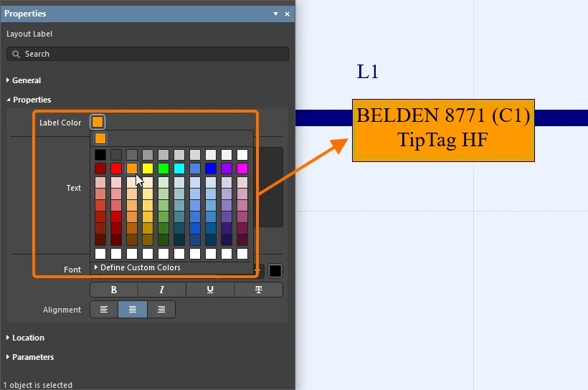Expand the Location section
The width and height of the screenshot is (588, 390).
pos(26,338)
